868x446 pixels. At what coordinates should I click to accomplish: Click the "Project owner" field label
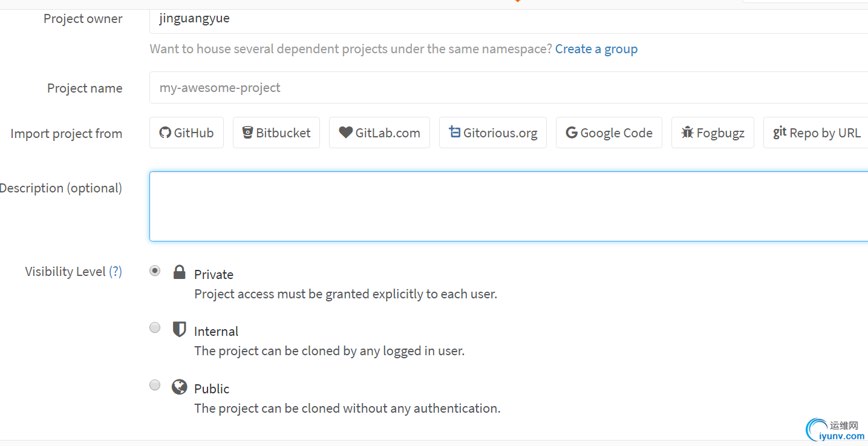click(x=83, y=19)
